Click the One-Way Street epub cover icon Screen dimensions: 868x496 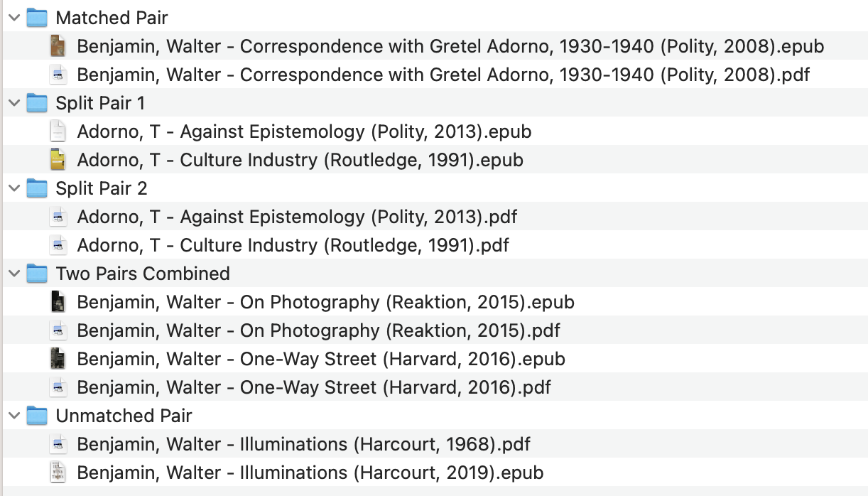coord(58,359)
